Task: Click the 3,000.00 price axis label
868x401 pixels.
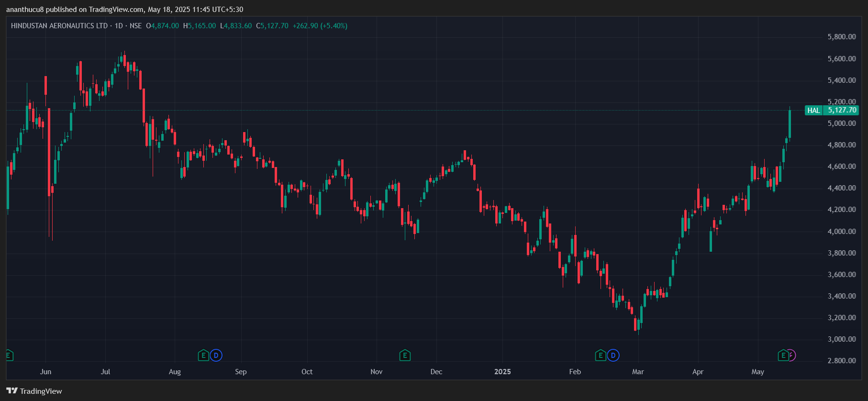Action: [842, 339]
